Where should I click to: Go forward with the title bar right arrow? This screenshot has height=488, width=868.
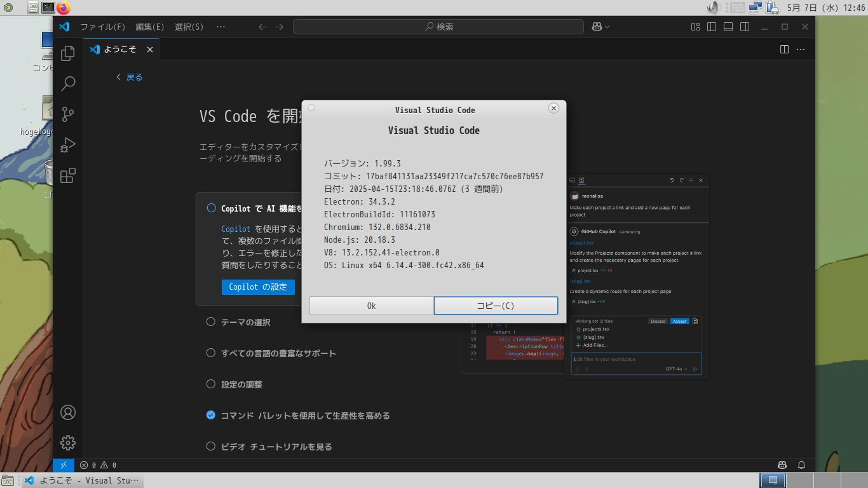pos(280,27)
